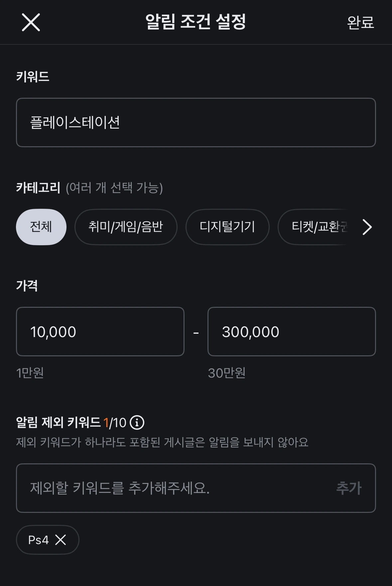Click the exclude keyword input box
Viewport: 392px width, 586px height.
click(x=196, y=488)
